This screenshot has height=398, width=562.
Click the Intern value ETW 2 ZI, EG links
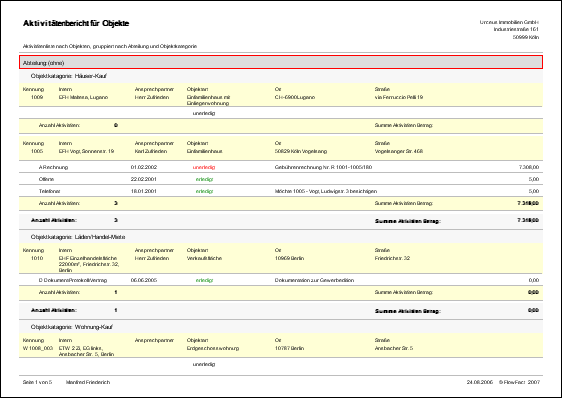[86, 351]
